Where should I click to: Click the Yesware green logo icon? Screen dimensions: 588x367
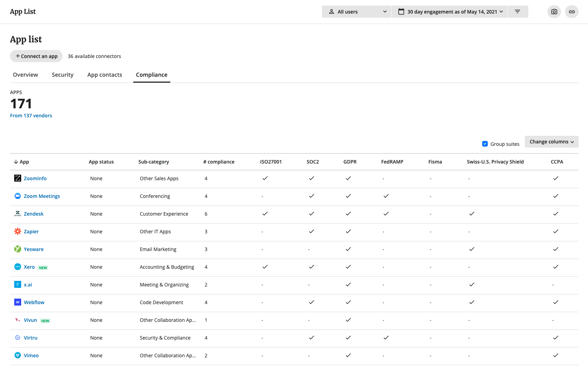point(18,249)
